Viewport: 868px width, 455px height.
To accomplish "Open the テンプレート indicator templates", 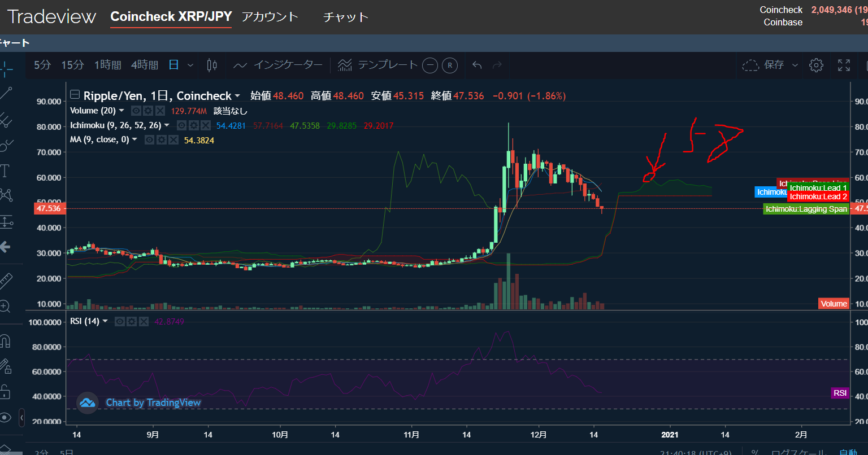I will [377, 65].
